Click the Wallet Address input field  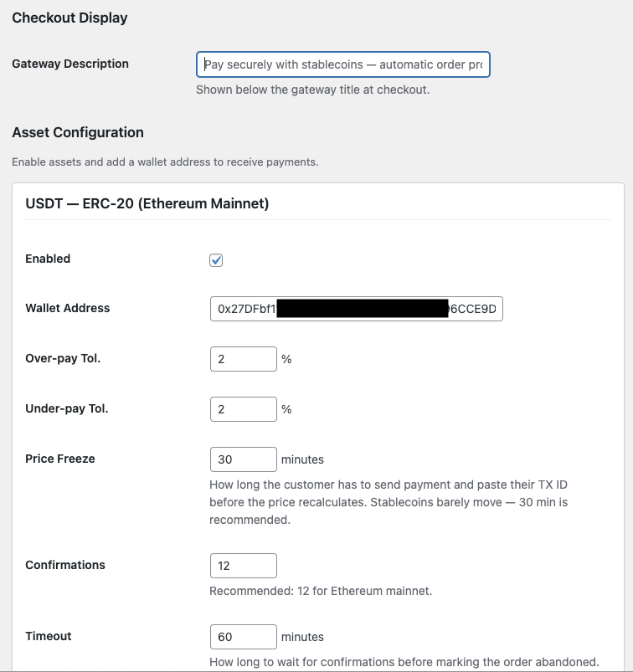357,309
